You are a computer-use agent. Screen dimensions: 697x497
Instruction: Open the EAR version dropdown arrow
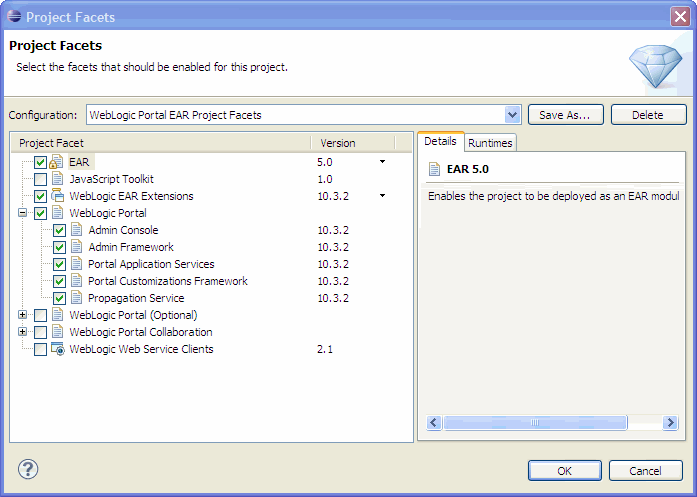[x=382, y=162]
